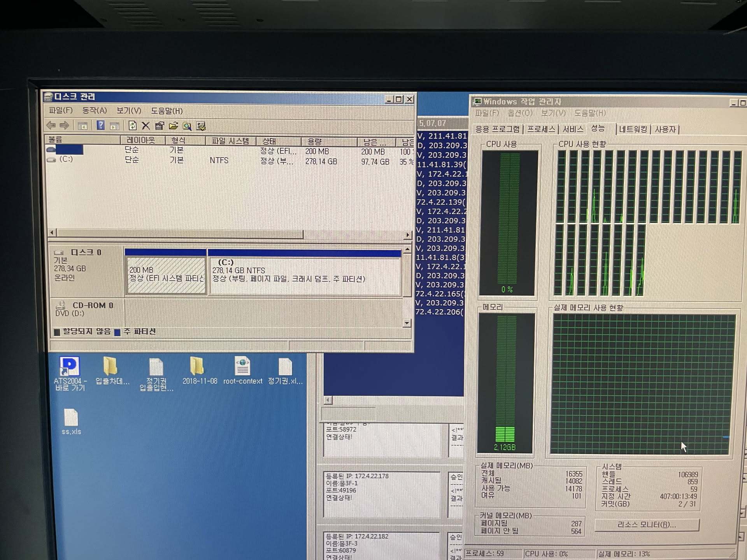747x560 pixels.
Task: Switch to the 네트워킹 tab
Action: 633,129
